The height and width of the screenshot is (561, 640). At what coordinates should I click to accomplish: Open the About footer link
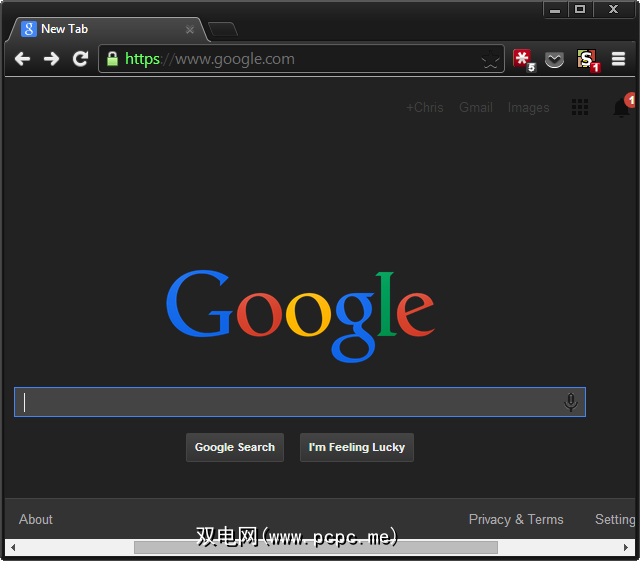[x=36, y=519]
